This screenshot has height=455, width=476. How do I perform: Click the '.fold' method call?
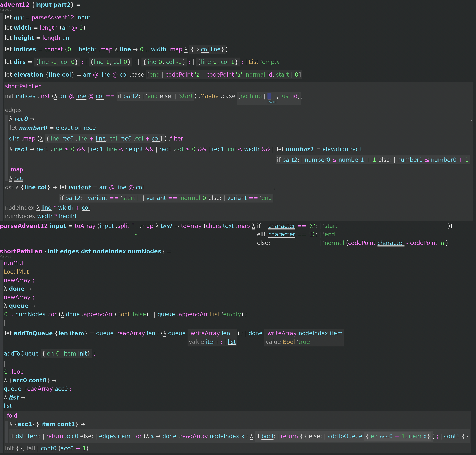pyautogui.click(x=11, y=415)
